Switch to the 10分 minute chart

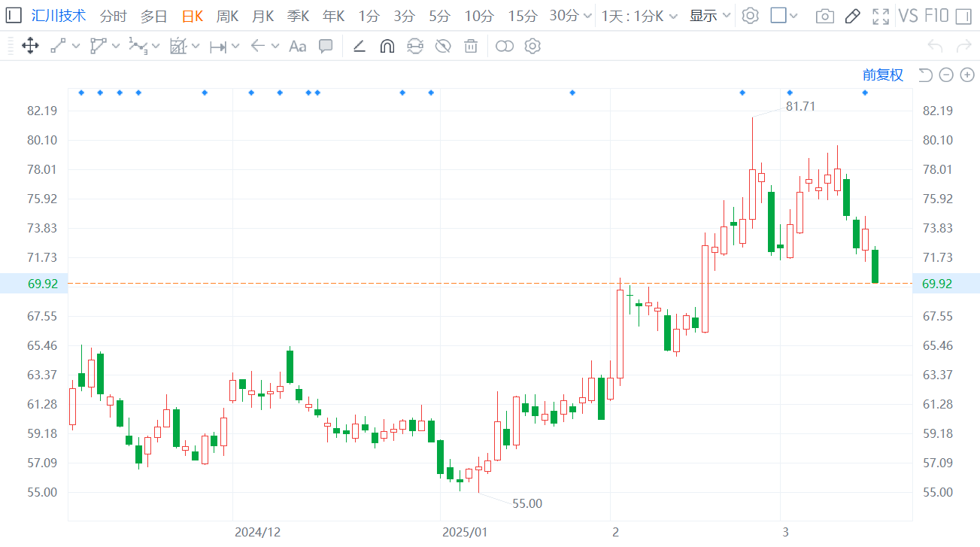point(478,15)
